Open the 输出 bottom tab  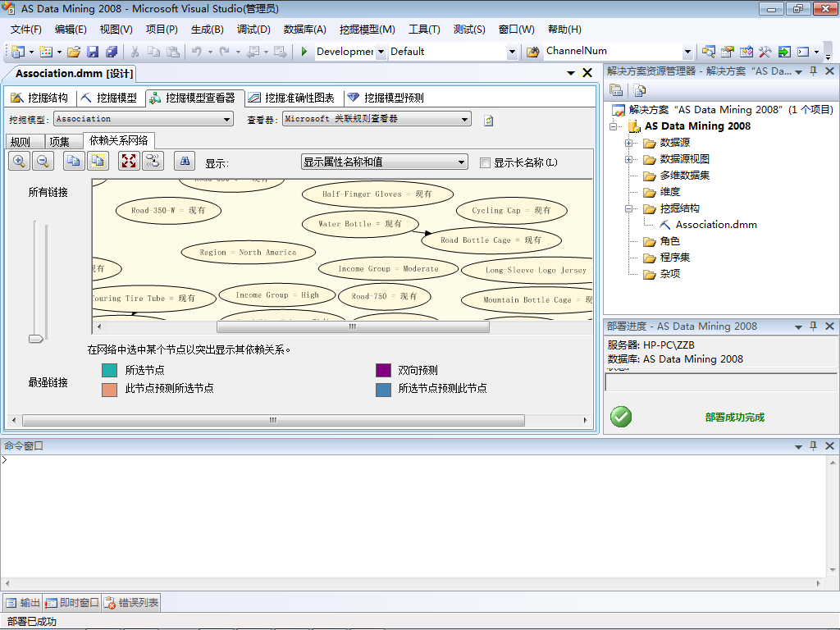22,603
